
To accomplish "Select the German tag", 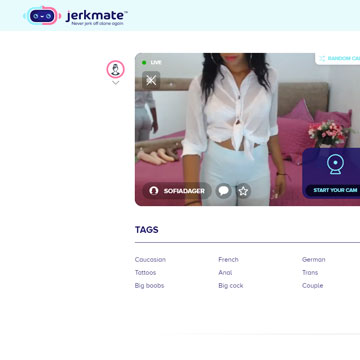I will [314, 259].
